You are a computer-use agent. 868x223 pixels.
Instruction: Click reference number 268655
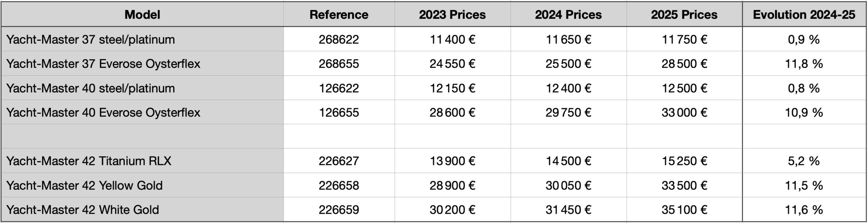tap(339, 64)
